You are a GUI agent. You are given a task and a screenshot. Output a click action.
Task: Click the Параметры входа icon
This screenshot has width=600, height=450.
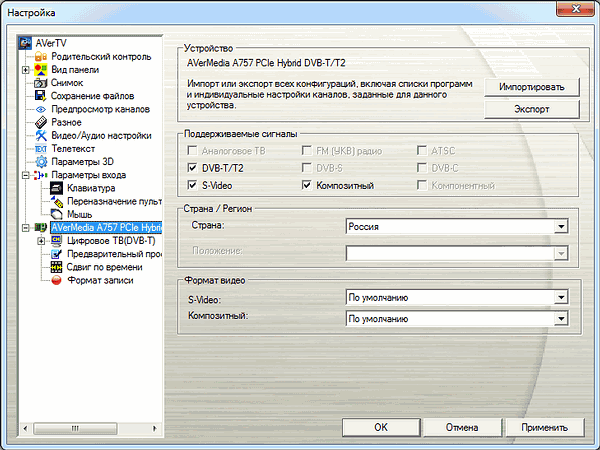click(41, 175)
